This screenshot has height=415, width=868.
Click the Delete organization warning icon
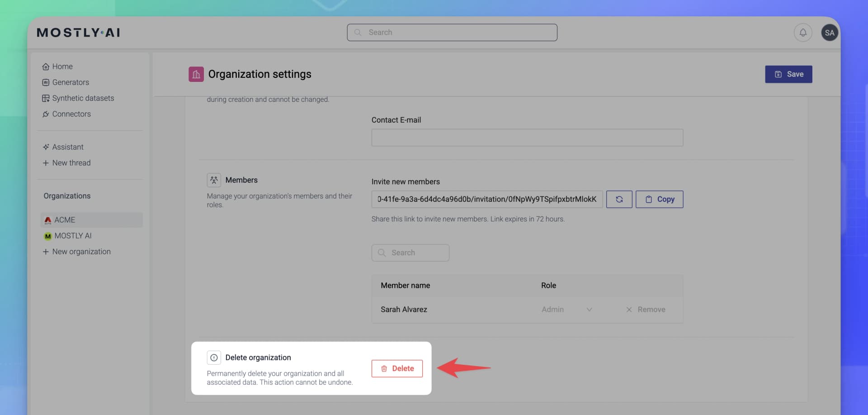coord(214,358)
